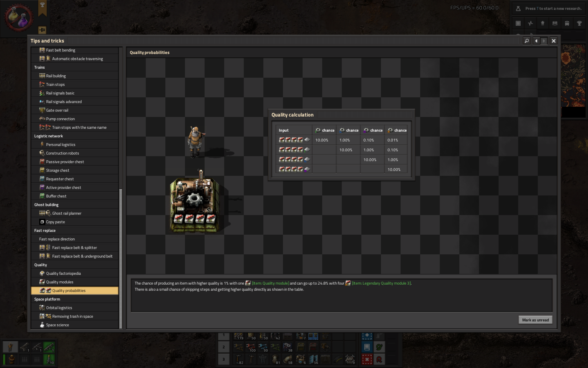Select Fast replace belt & splitter
Screen dimensions: 588x368
(x=75, y=248)
